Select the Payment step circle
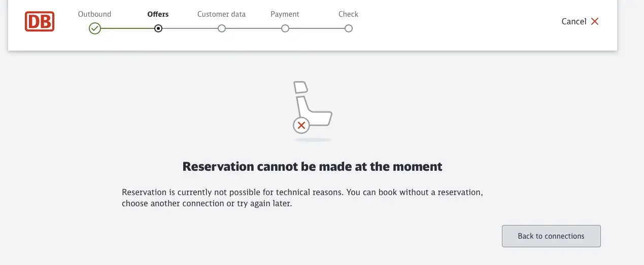The width and height of the screenshot is (644, 265). pyautogui.click(x=285, y=28)
